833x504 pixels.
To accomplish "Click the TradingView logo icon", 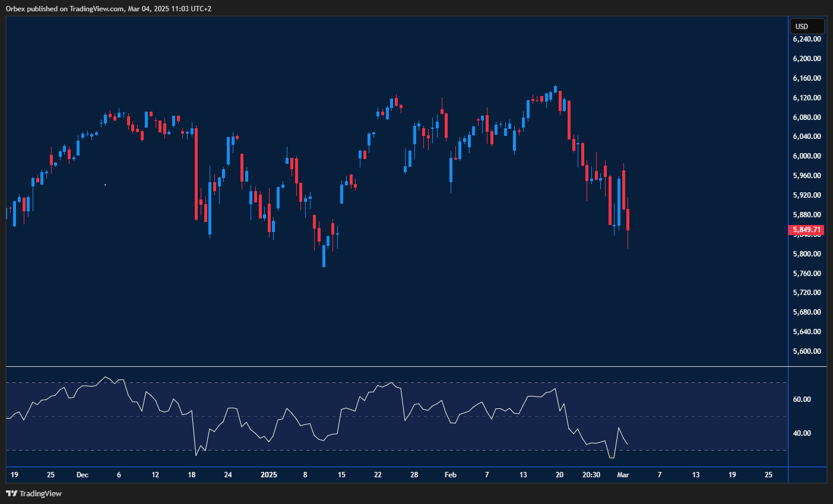I will pos(11,493).
